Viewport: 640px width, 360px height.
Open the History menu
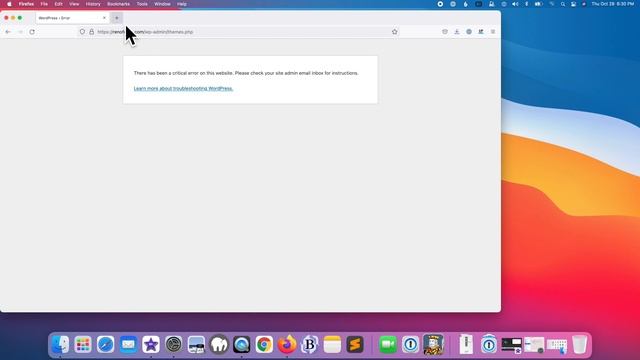[x=93, y=4]
